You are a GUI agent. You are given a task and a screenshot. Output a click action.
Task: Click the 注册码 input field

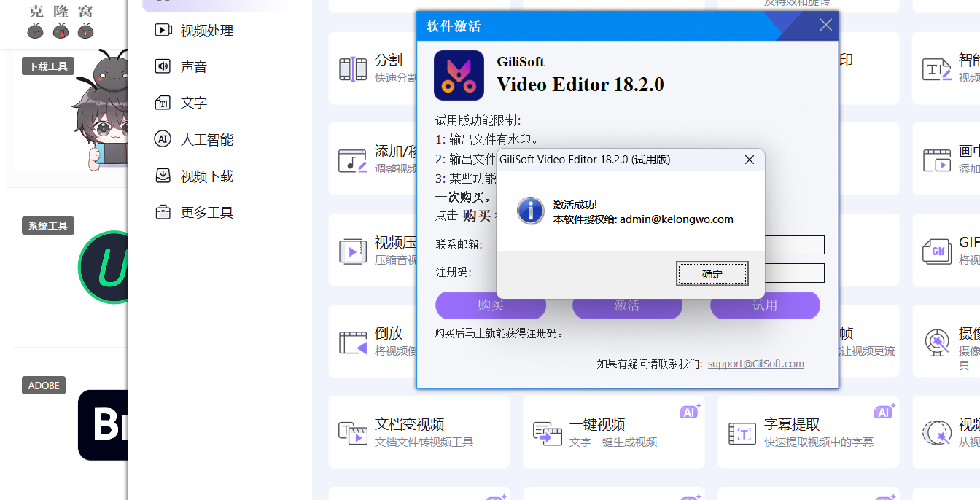[795, 273]
